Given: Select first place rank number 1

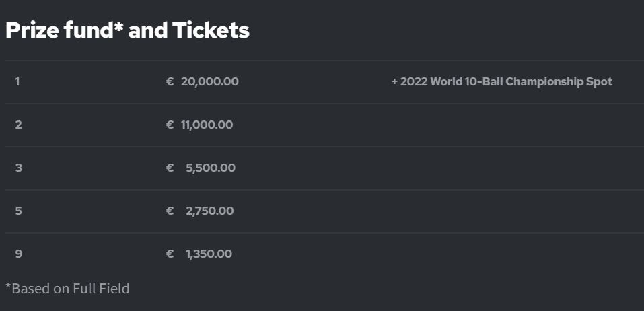Looking at the screenshot, I should (17, 81).
